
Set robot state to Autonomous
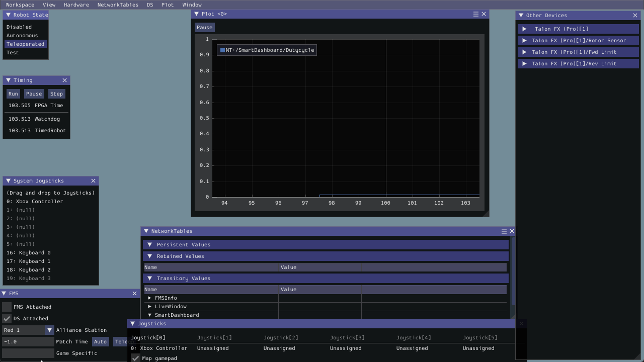pyautogui.click(x=22, y=35)
